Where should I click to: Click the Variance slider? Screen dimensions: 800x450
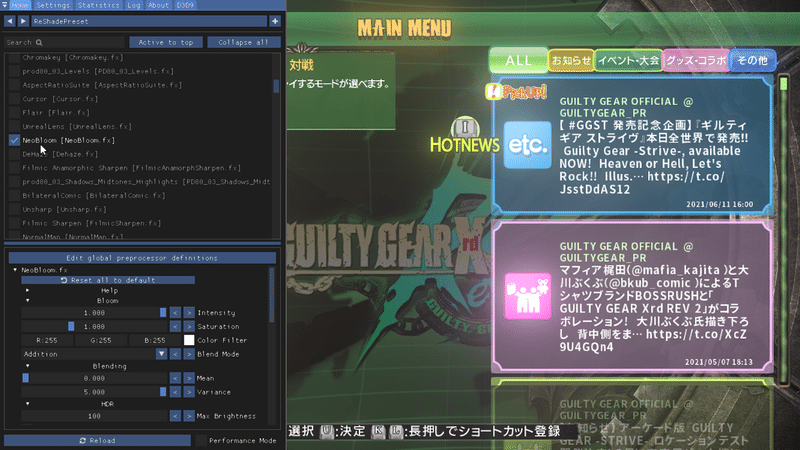tap(94, 392)
